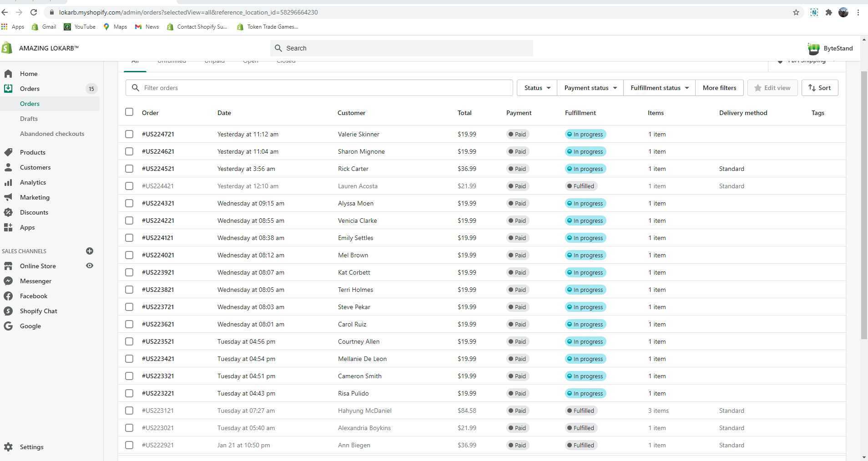Open Marketing megaphone icon
Image resolution: width=868 pixels, height=461 pixels.
point(8,197)
